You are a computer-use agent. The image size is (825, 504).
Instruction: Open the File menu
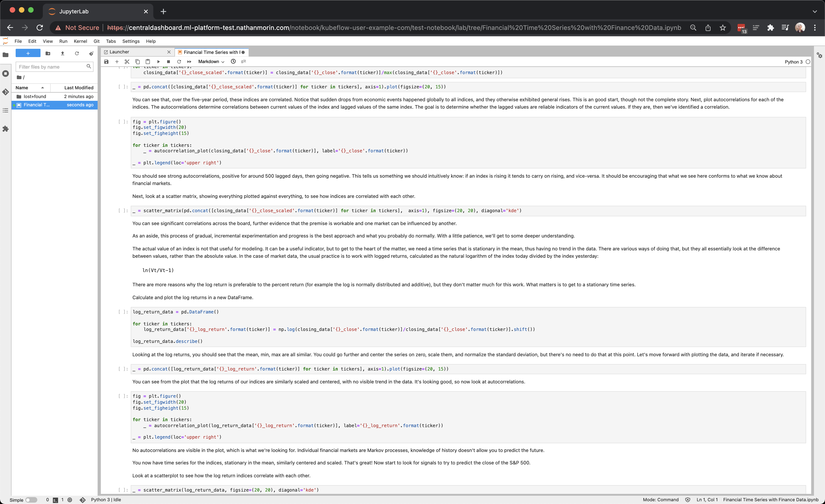[x=18, y=41]
